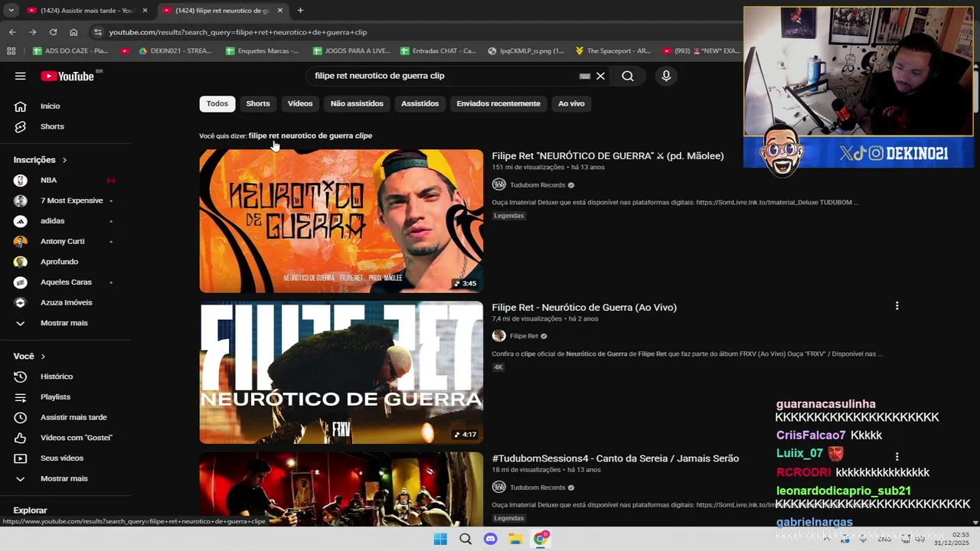
Task: Open the taskbar search icon
Action: (x=465, y=539)
